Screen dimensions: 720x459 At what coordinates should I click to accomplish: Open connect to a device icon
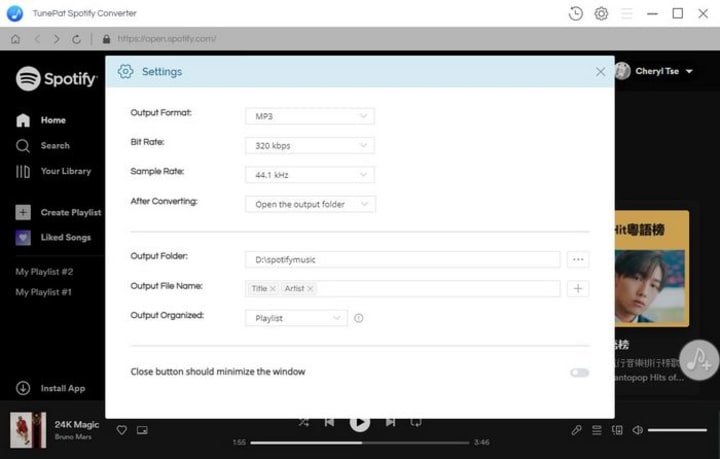pyautogui.click(x=617, y=430)
